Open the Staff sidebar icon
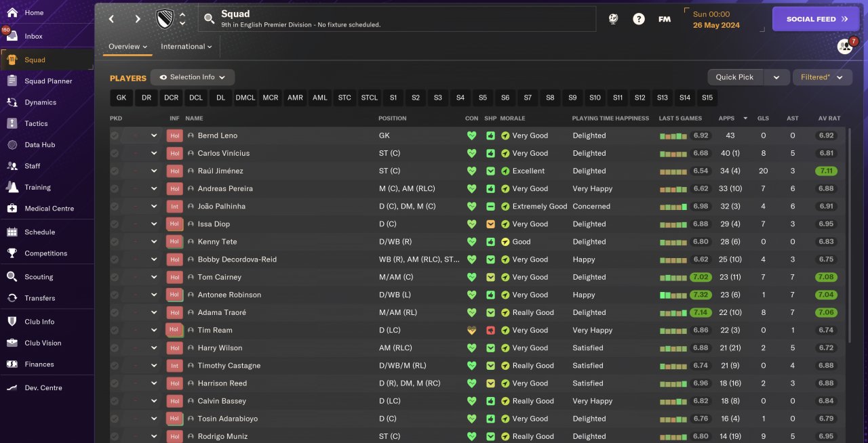868x443 pixels. [12, 165]
